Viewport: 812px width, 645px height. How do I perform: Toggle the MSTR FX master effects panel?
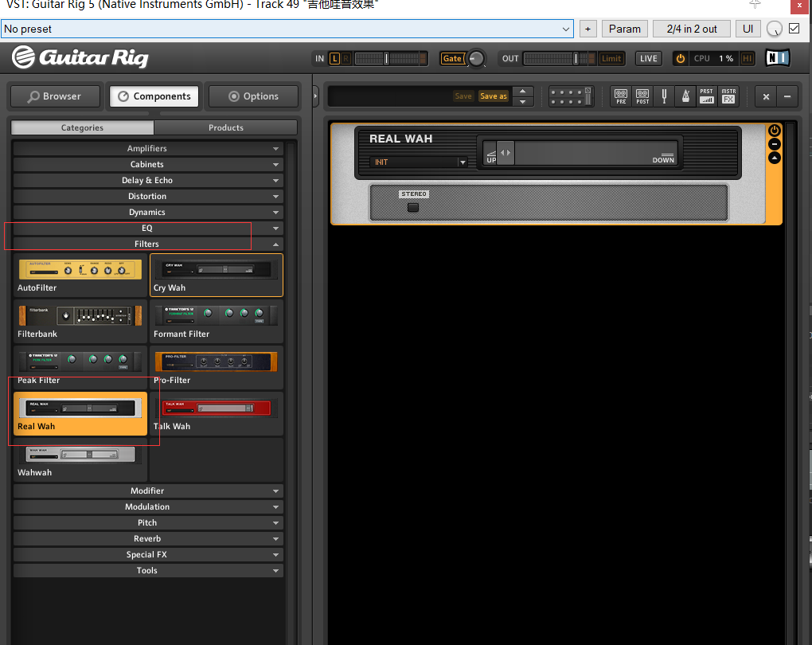pyautogui.click(x=728, y=96)
